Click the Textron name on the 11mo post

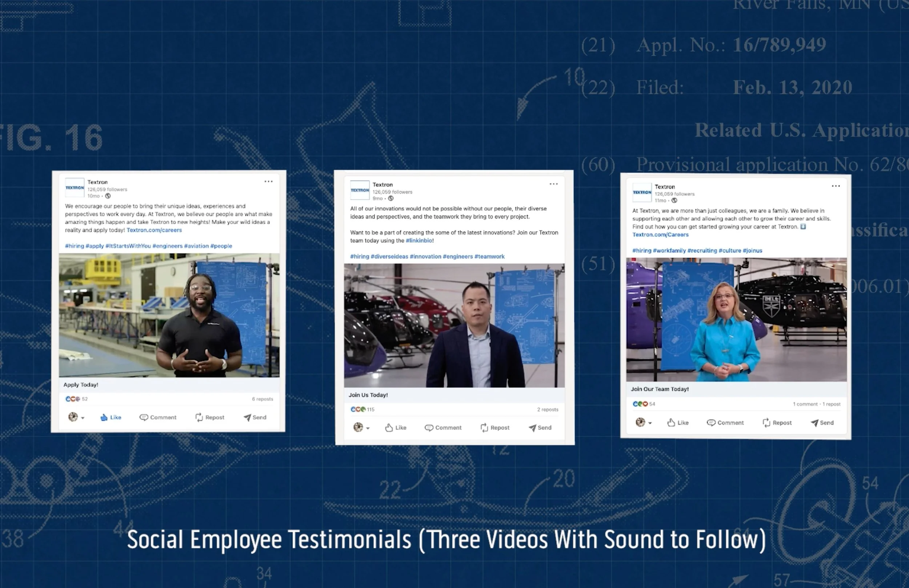tap(665, 187)
